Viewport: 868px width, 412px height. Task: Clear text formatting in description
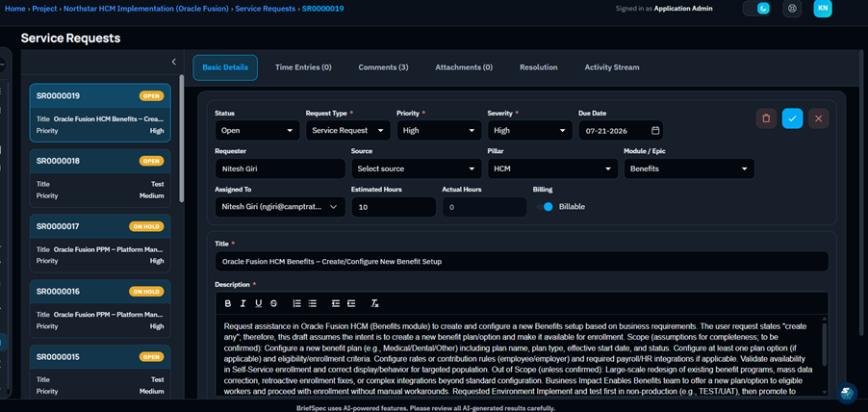[374, 303]
